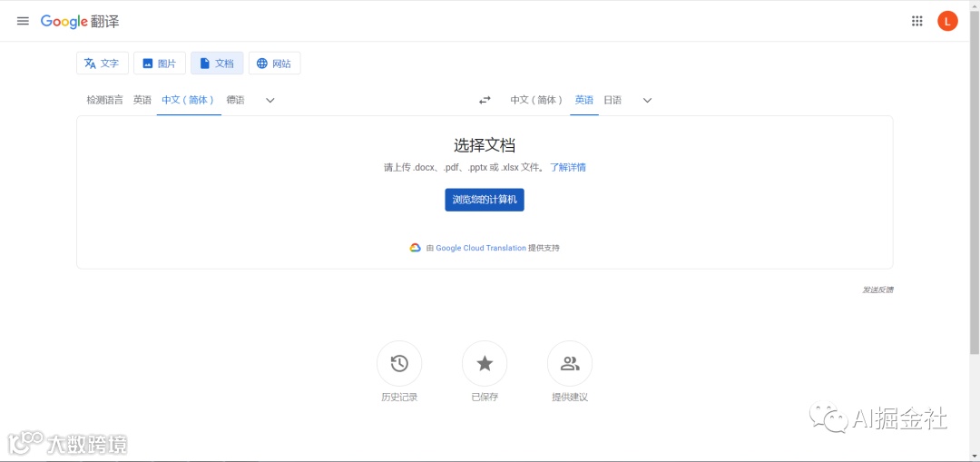Open the 了解详情 link
Screen dimensions: 980x462
tap(568, 168)
